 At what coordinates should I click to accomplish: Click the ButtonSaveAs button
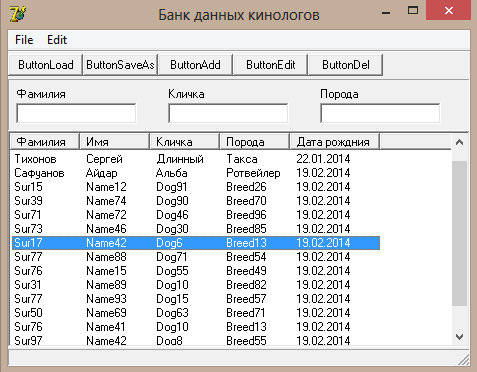tap(120, 65)
